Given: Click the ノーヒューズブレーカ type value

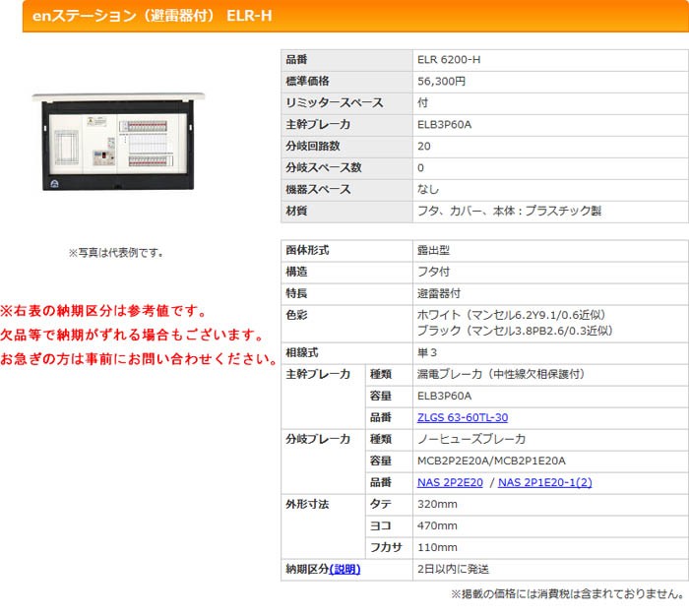Looking at the screenshot, I should point(471,440).
